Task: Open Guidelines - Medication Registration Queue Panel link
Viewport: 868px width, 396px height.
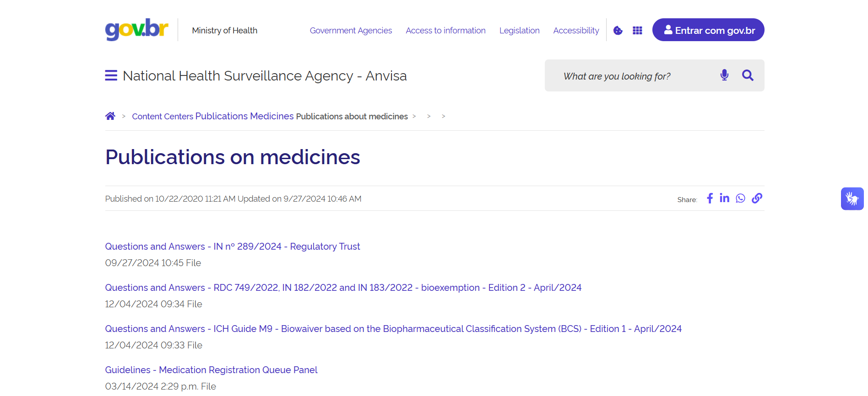Action: pyautogui.click(x=211, y=370)
